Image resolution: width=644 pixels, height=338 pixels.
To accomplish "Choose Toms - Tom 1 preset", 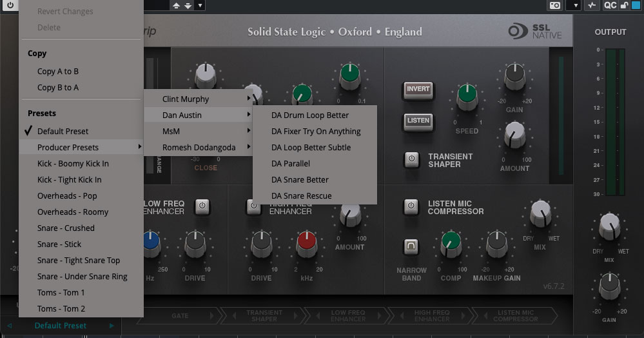I will 81,292.
